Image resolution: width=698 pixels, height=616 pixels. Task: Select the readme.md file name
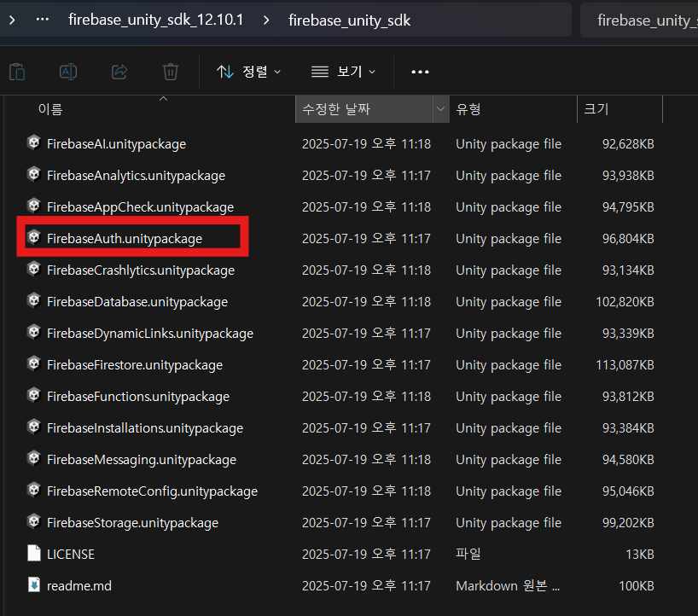pyautogui.click(x=79, y=586)
